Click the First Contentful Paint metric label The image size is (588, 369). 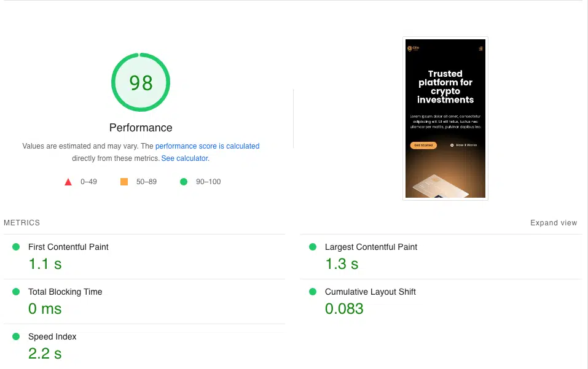(68, 247)
